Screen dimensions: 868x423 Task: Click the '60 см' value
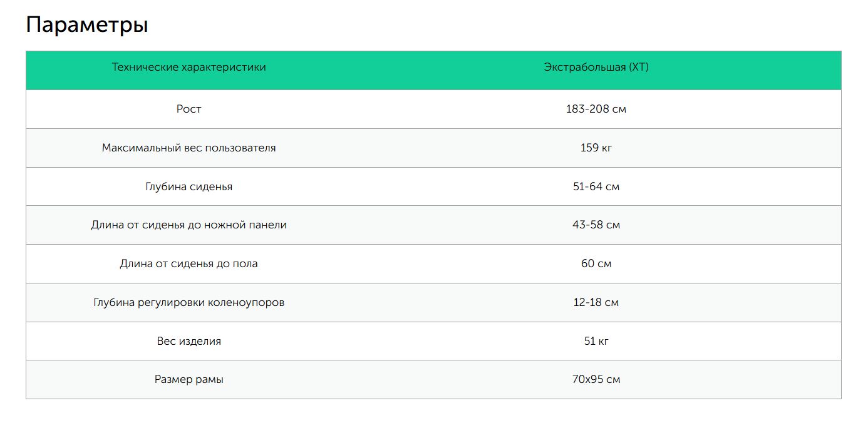point(596,264)
